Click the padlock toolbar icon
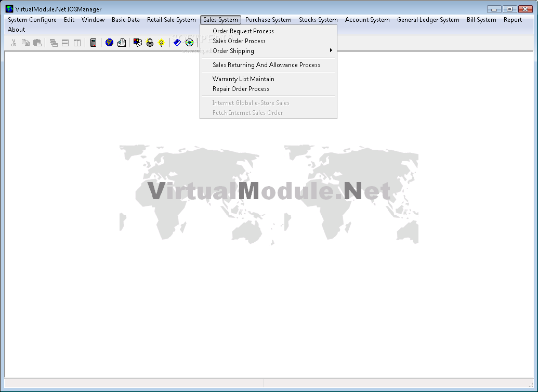Screen dimensions: 538x392 (x=150, y=43)
